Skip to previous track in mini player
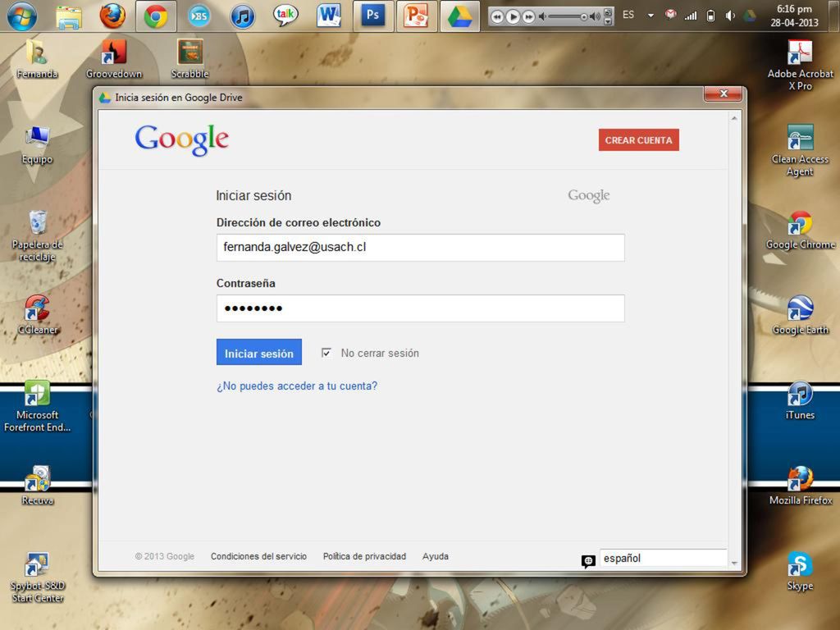 [x=497, y=17]
